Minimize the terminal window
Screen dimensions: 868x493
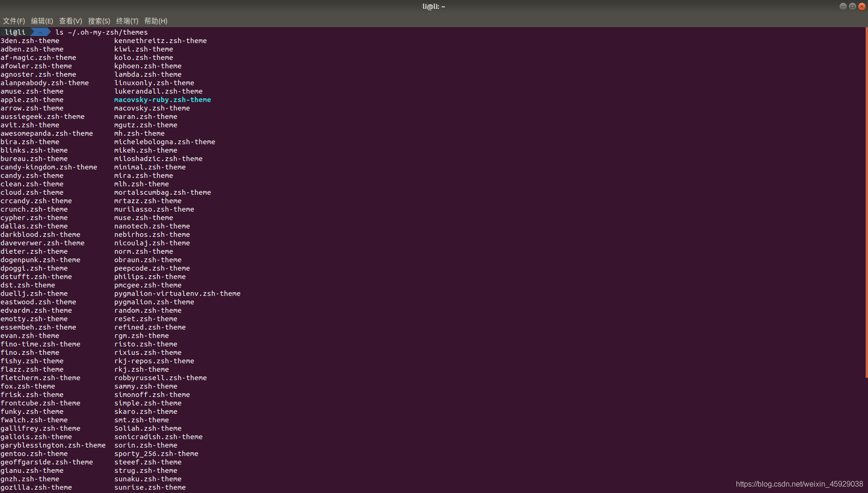[843, 7]
